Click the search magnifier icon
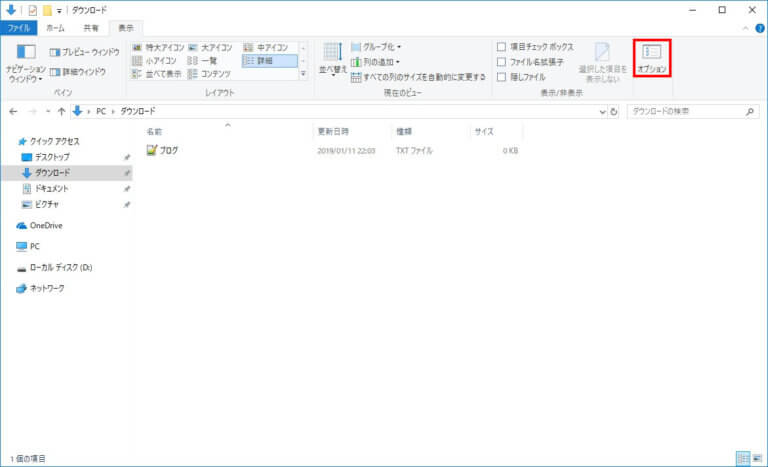This screenshot has width=768, height=467. coord(749,112)
